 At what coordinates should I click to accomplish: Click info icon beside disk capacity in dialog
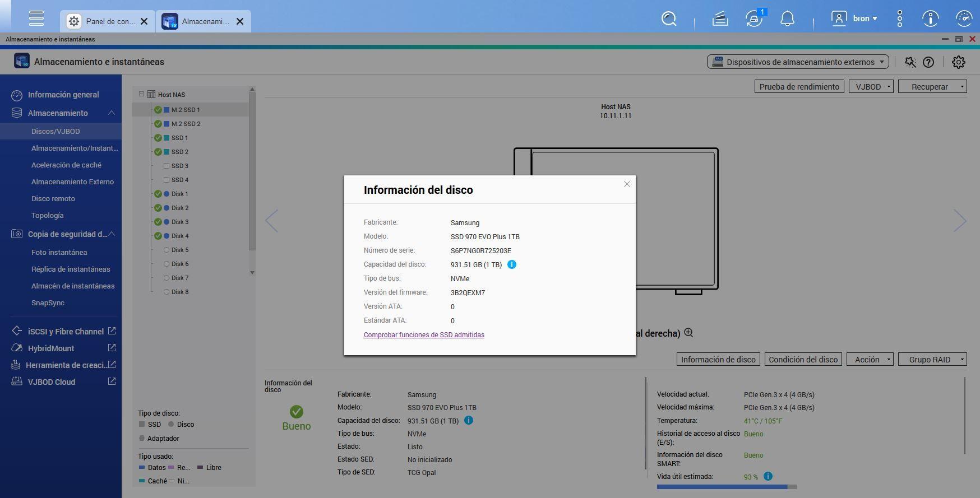click(511, 264)
